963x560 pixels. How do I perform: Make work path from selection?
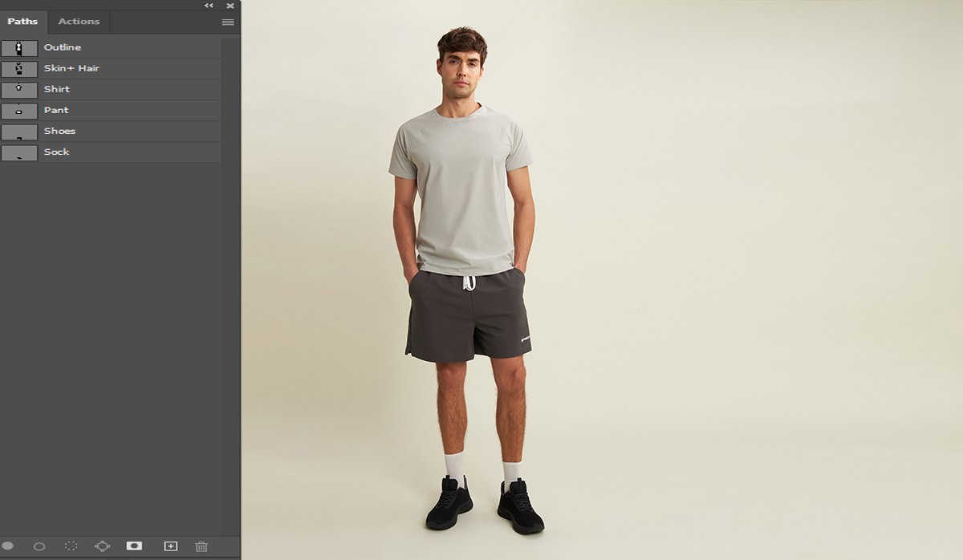(103, 546)
